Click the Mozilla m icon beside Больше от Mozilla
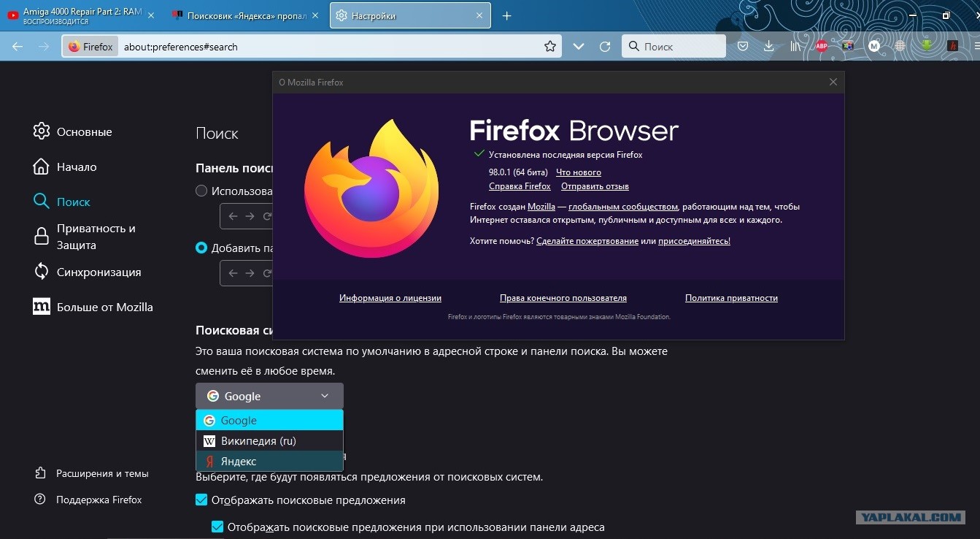 [x=42, y=307]
